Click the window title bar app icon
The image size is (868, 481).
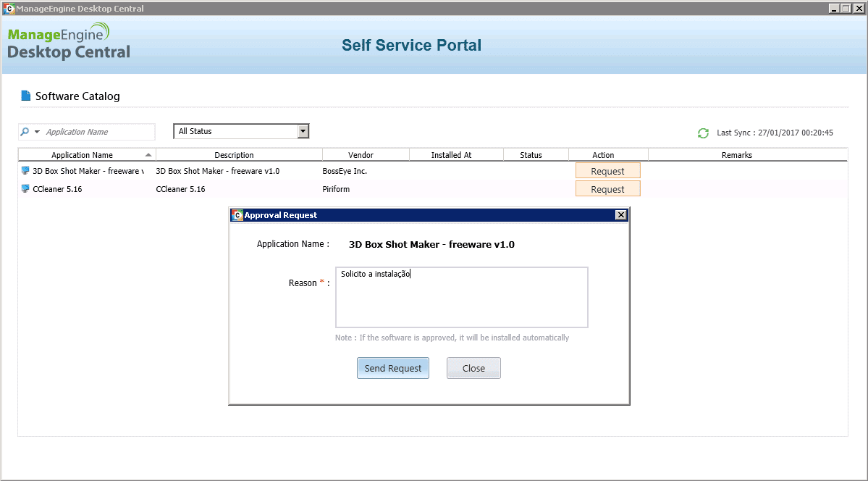click(9, 8)
